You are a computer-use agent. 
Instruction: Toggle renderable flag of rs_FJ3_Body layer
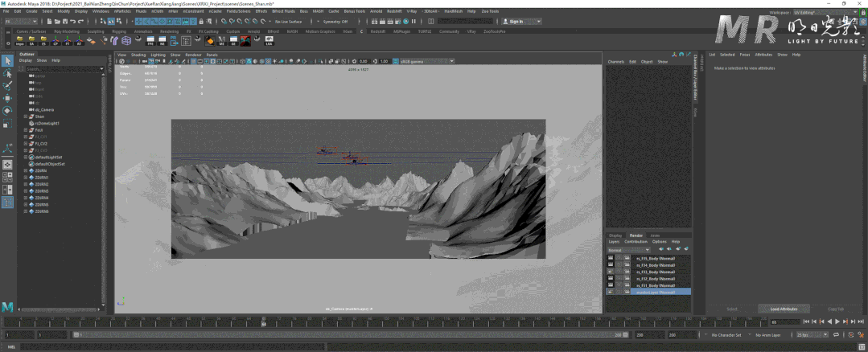pos(611,272)
